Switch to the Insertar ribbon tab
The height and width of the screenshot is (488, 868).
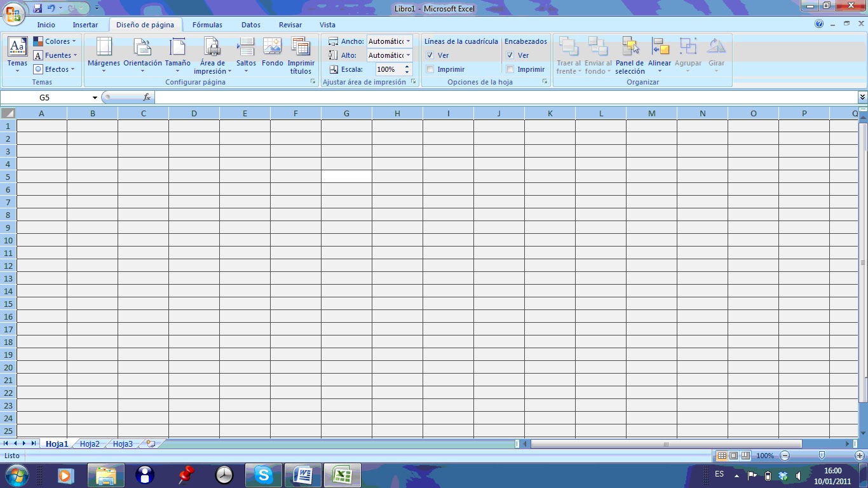point(85,25)
